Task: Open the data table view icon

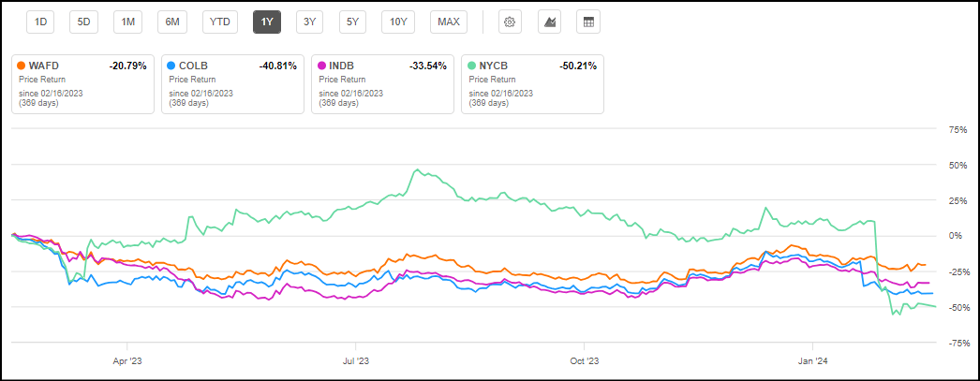Action: (588, 22)
